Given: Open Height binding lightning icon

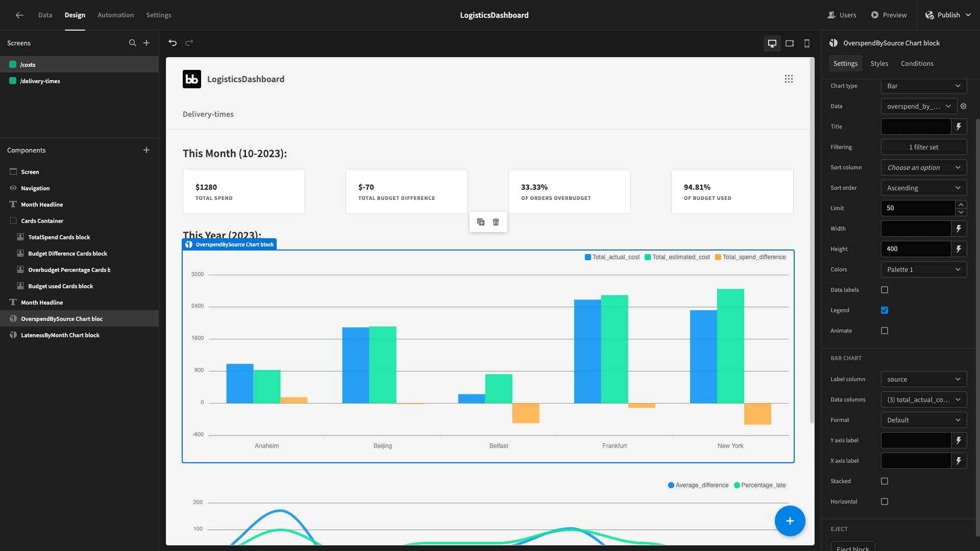Looking at the screenshot, I should point(959,249).
